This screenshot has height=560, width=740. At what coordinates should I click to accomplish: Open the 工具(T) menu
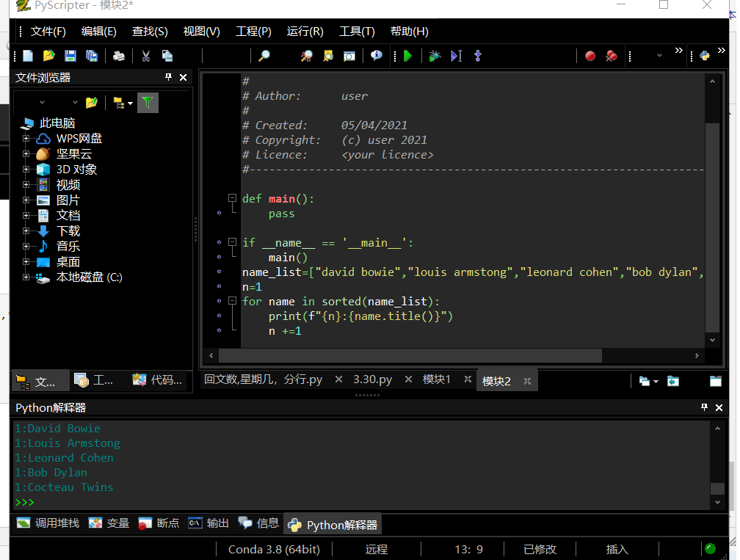point(357,32)
